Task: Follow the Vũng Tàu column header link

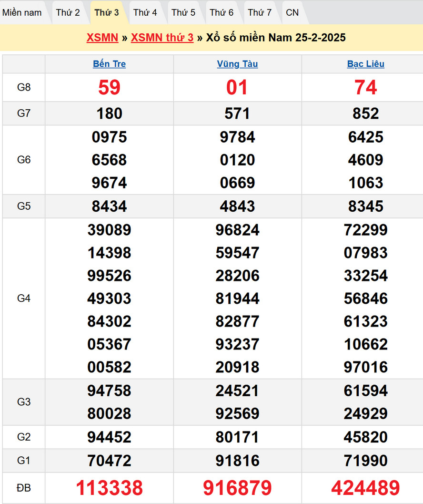Action: (237, 64)
